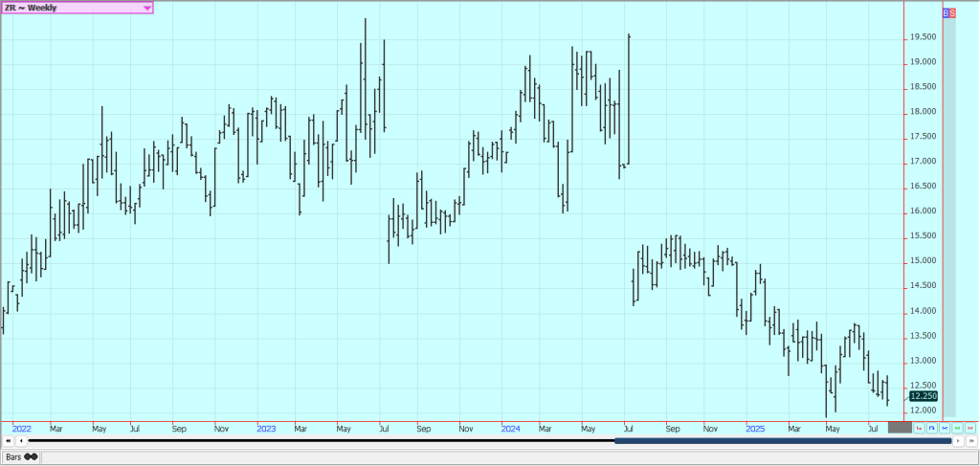
Task: Click the 19.500 price axis label
Action: tap(924, 37)
